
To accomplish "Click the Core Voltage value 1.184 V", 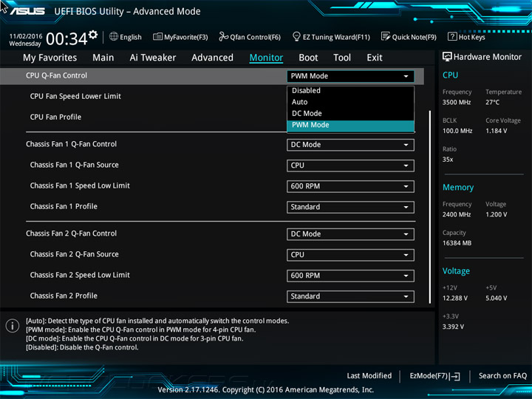I will (496, 131).
